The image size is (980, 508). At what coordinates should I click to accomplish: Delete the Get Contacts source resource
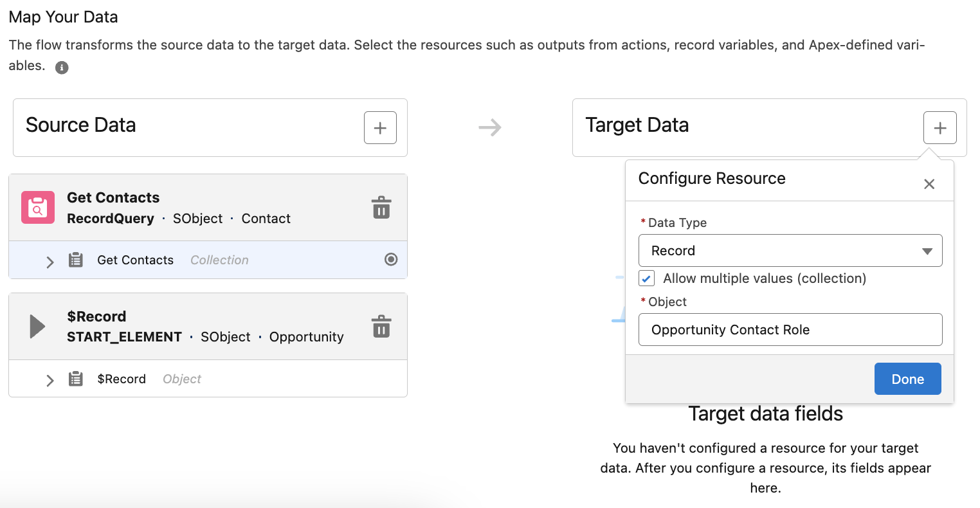tap(381, 208)
